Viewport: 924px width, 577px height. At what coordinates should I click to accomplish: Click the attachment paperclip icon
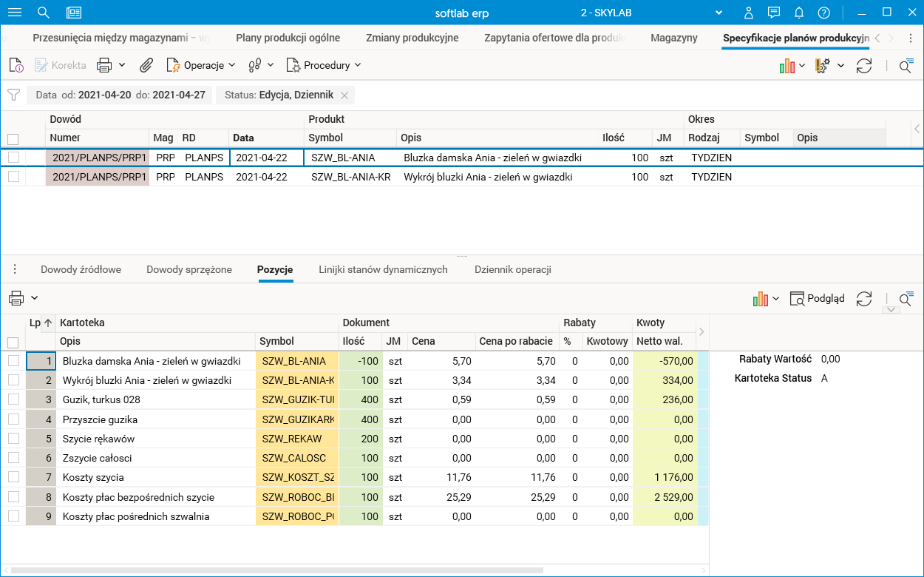click(x=146, y=65)
